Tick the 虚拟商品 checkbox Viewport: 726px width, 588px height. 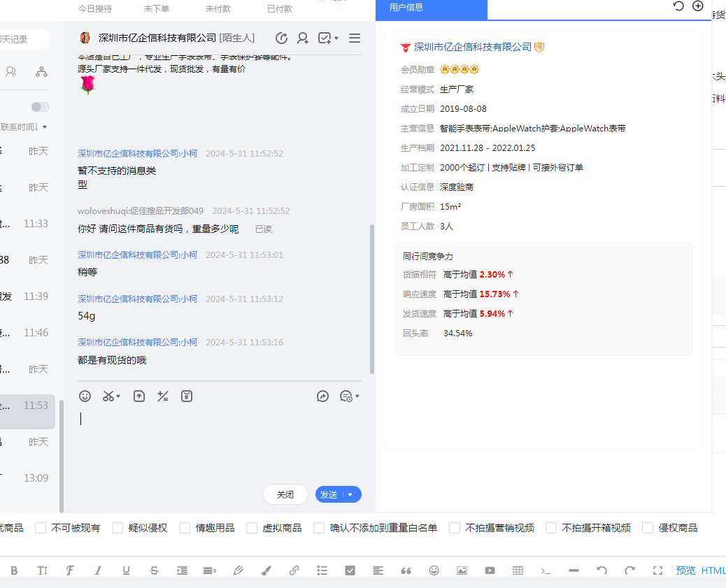click(x=252, y=528)
